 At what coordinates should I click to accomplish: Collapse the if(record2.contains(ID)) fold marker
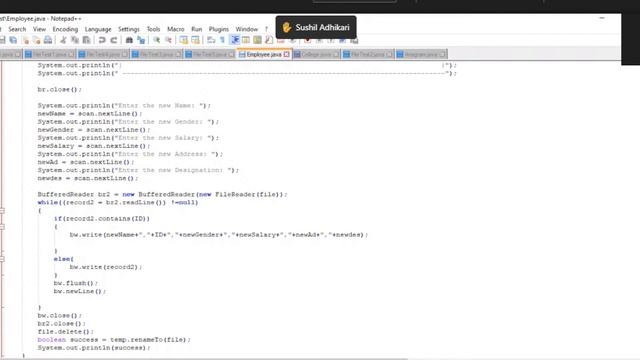pyautogui.click(x=2, y=227)
